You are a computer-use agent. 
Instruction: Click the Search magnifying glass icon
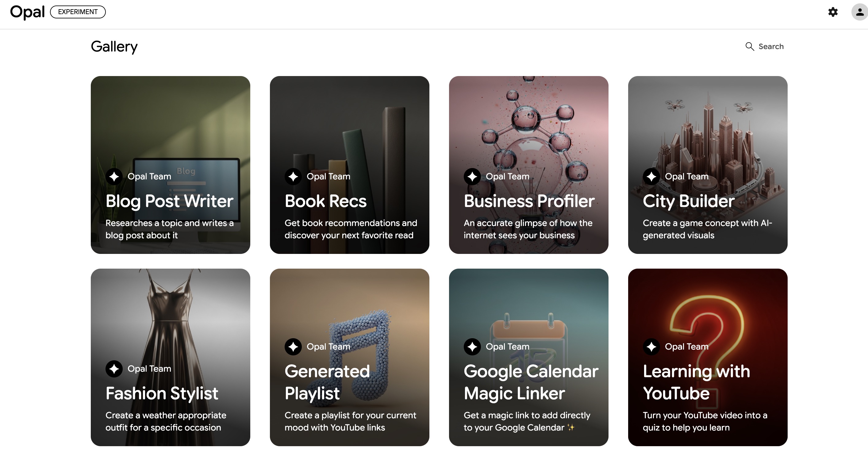point(749,47)
